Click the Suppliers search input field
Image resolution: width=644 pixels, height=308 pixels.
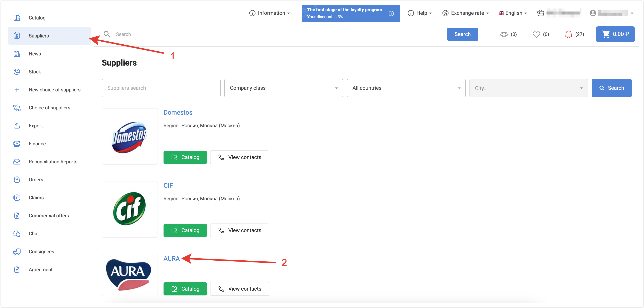tap(161, 88)
